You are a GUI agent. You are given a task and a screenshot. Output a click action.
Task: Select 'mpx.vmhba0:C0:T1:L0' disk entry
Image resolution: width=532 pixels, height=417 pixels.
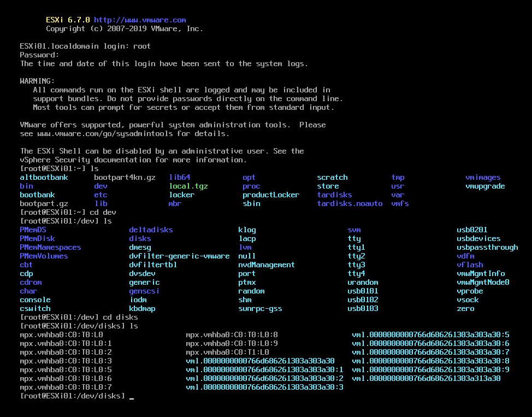[227, 353]
